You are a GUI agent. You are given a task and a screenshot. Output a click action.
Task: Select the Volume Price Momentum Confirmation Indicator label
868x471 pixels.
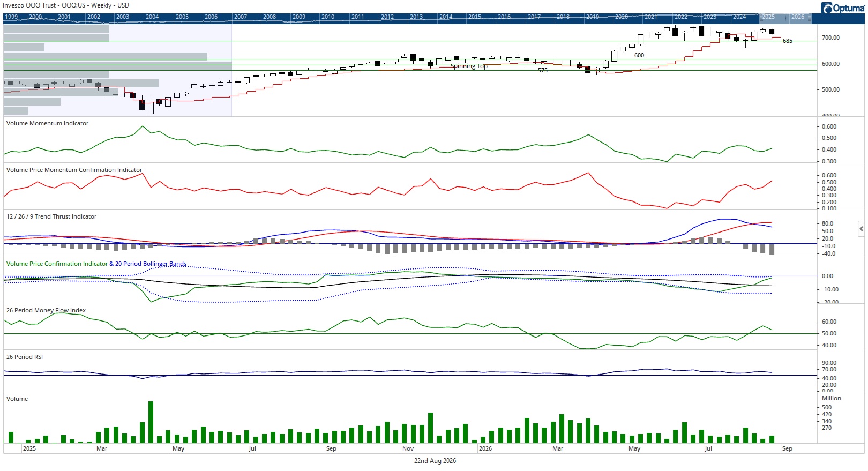(74, 170)
